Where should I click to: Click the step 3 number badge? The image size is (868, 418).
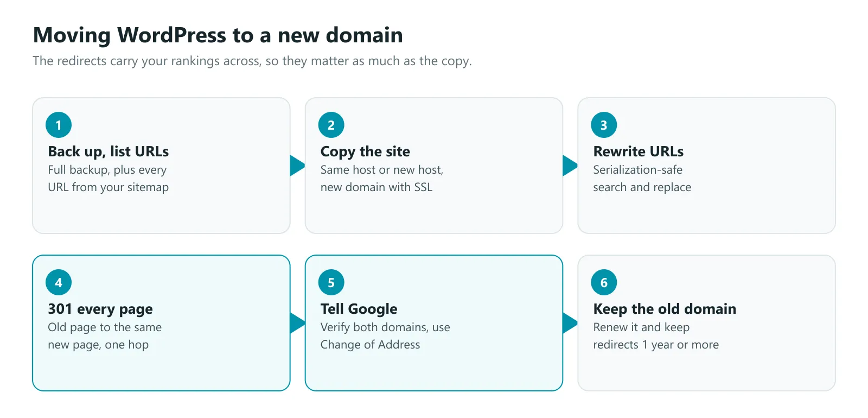604,125
